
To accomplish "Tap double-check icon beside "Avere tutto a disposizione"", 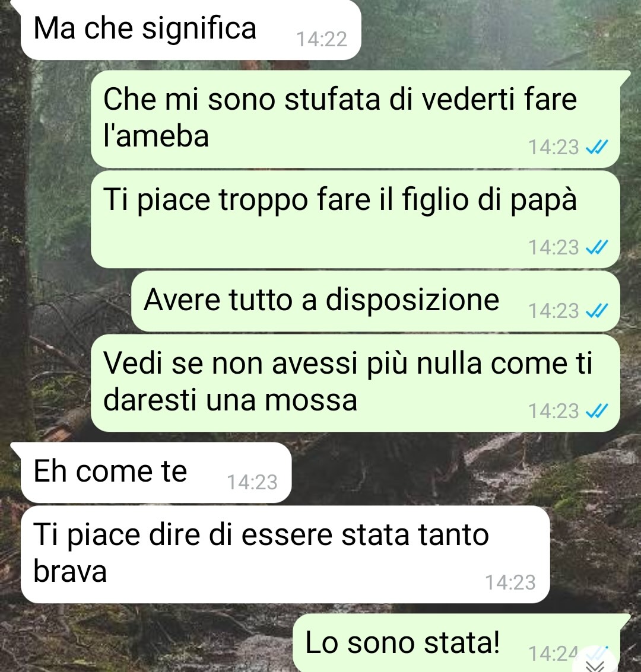I will click(x=597, y=311).
